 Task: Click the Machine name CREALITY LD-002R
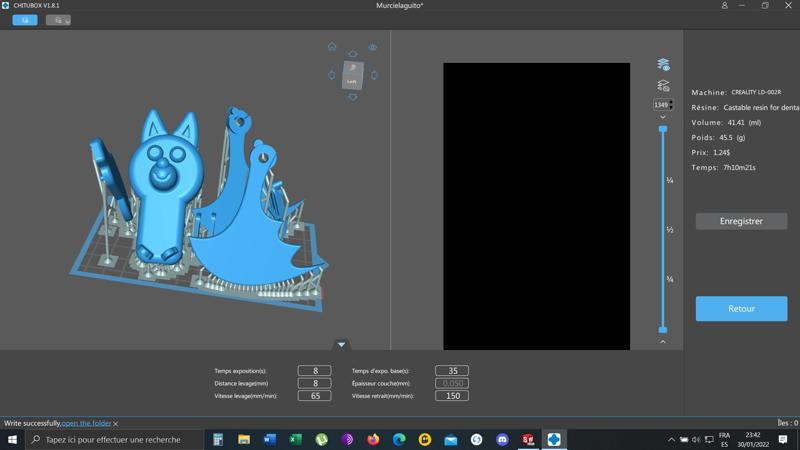756,92
